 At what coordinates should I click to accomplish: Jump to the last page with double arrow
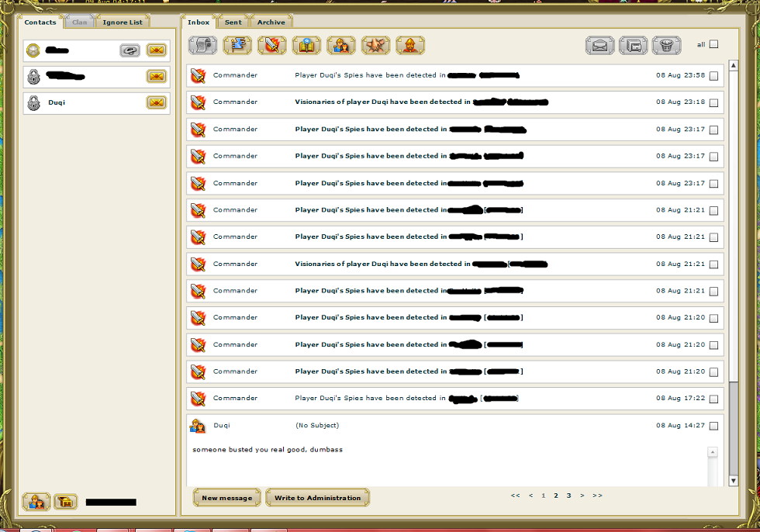click(x=597, y=496)
